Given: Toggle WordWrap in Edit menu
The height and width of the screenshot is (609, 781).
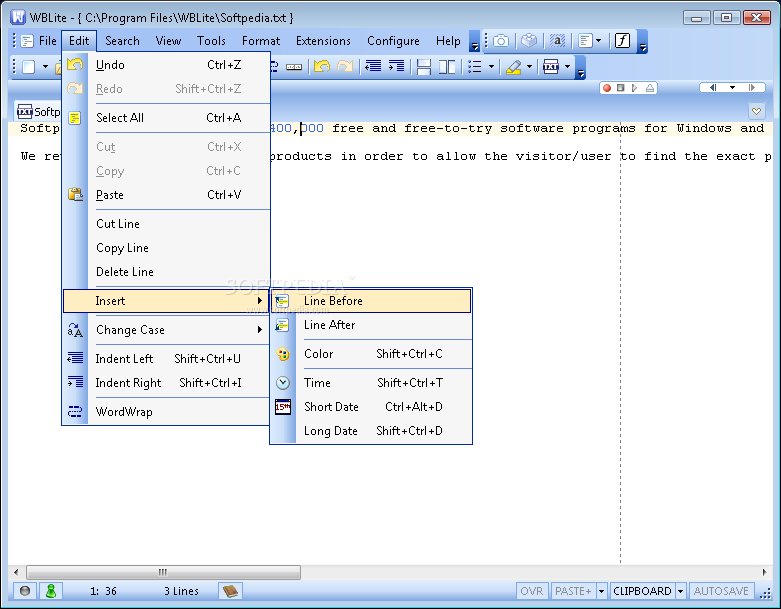Looking at the screenshot, I should point(166,412).
